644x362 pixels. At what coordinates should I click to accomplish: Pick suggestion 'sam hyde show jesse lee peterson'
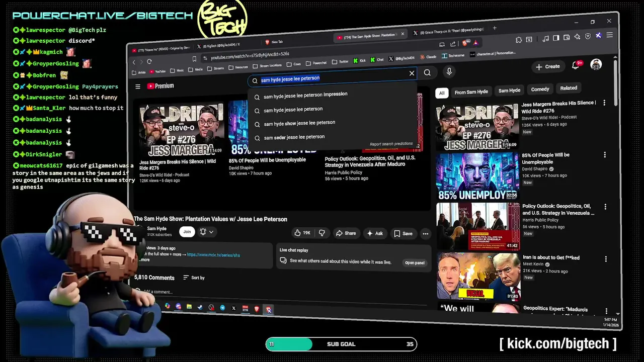point(299,123)
